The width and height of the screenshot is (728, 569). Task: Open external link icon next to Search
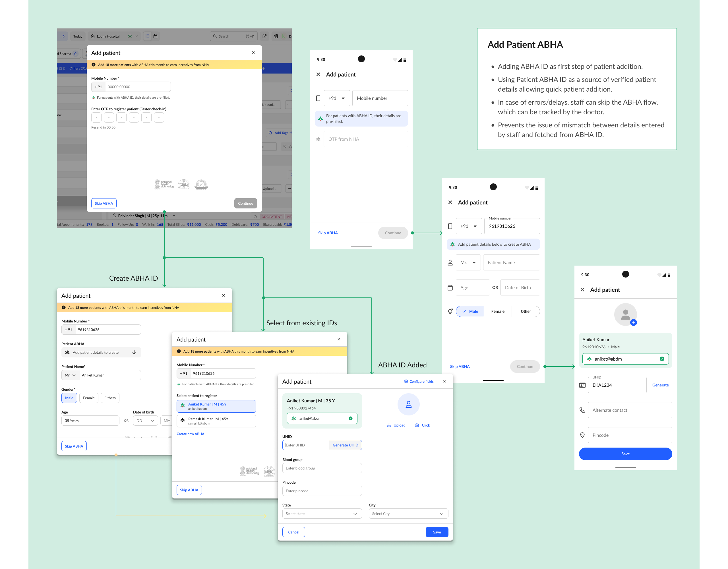click(265, 36)
